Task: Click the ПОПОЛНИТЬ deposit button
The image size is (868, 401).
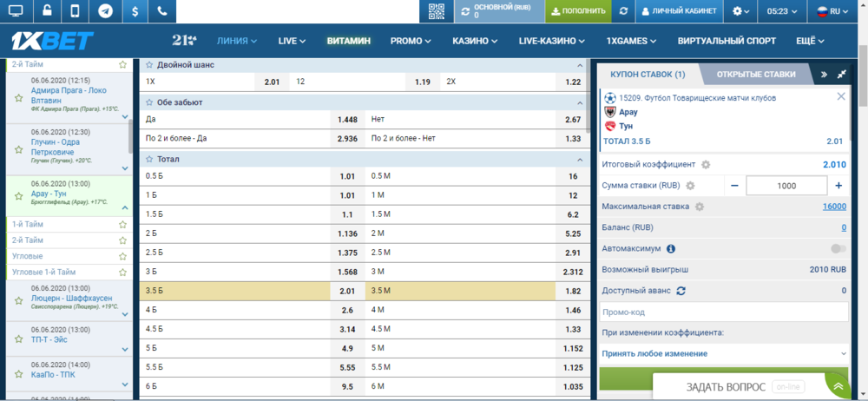Action: 578,11
